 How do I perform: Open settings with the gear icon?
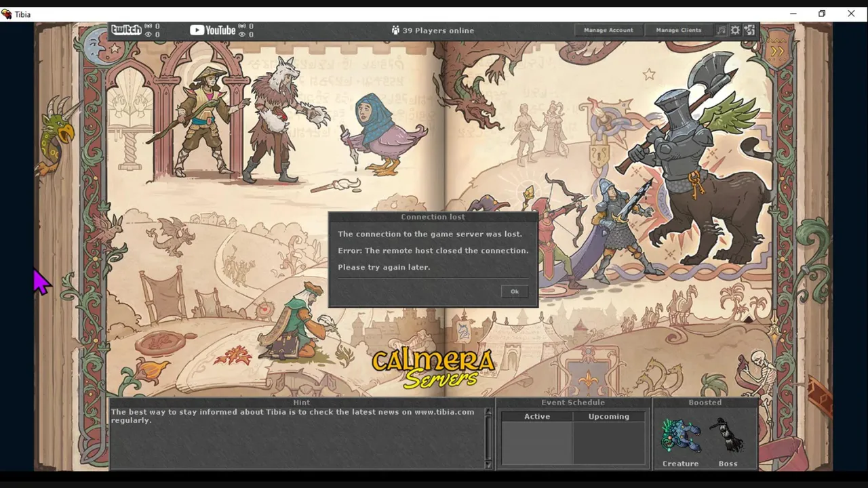735,30
